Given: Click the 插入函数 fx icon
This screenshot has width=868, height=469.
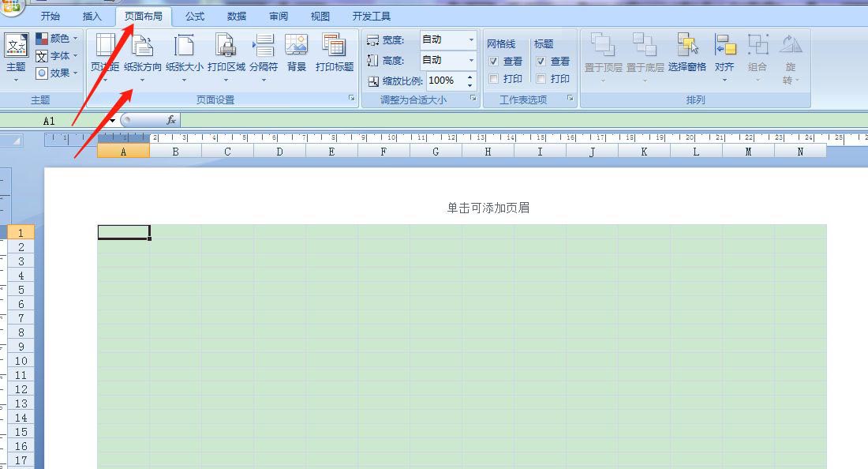Looking at the screenshot, I should point(172,120).
